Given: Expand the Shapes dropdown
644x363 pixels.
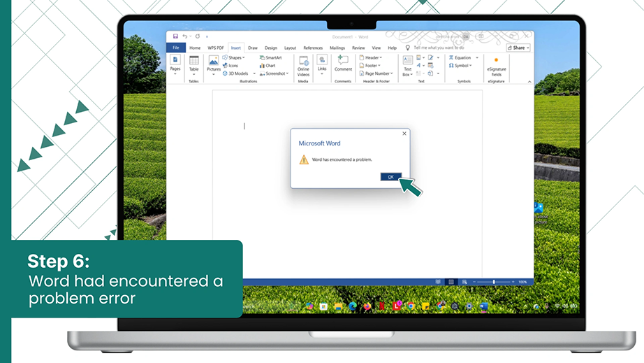Looking at the screenshot, I should (234, 58).
